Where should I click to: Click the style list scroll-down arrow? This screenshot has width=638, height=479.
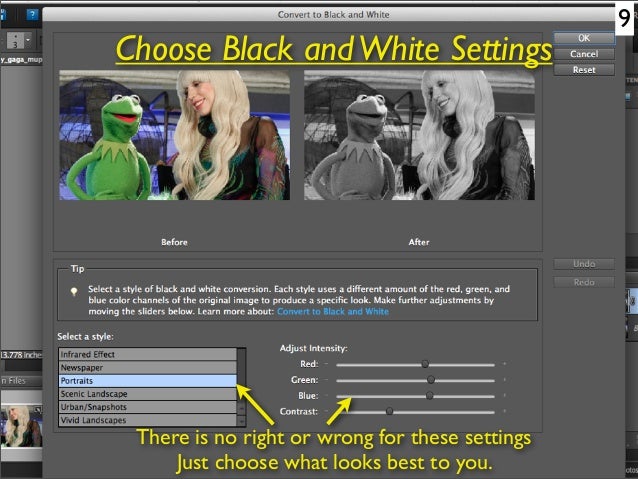pos(242,420)
